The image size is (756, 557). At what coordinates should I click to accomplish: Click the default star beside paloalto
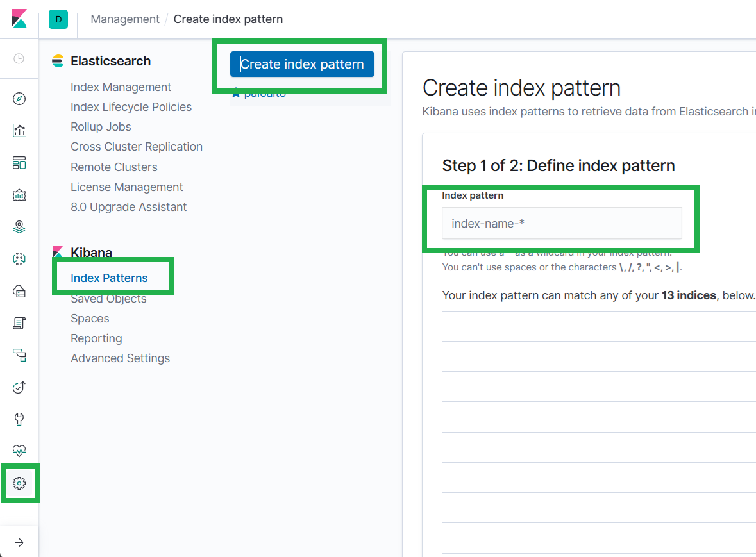click(x=236, y=93)
